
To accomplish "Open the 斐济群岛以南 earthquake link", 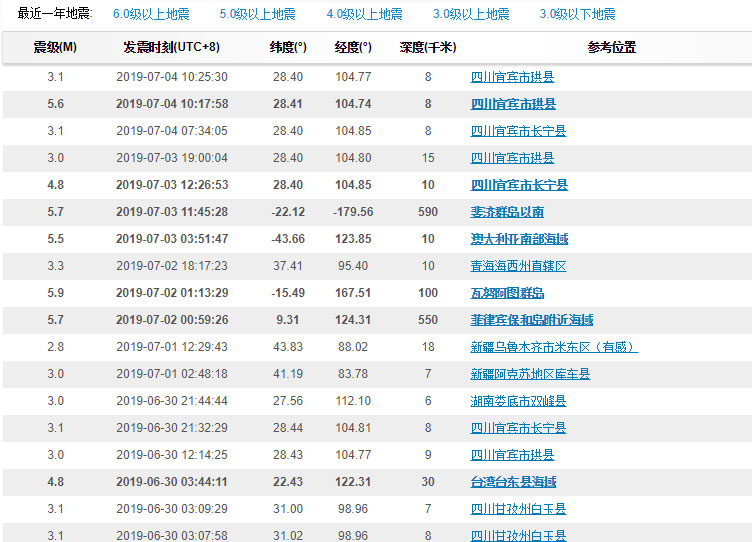I will click(x=507, y=212).
